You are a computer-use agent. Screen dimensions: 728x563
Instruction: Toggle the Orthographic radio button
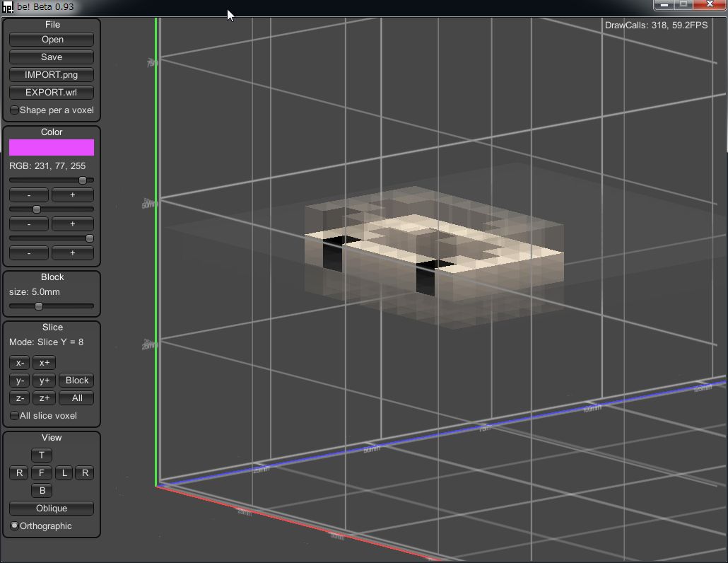pyautogui.click(x=15, y=526)
